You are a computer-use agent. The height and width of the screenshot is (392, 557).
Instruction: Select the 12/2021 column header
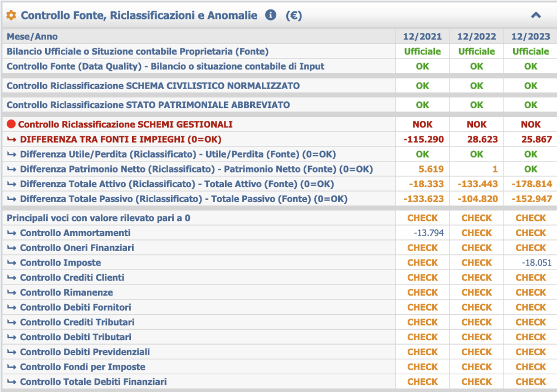(x=422, y=36)
